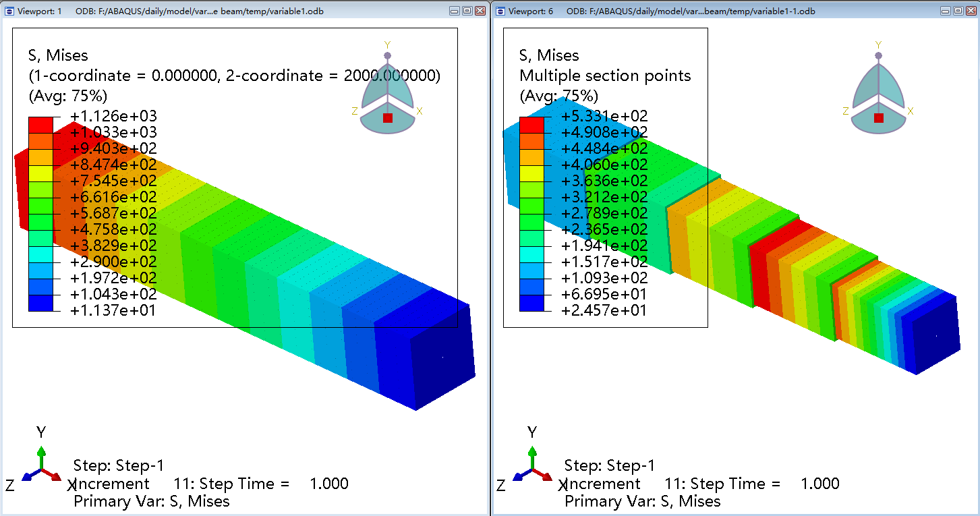Maximize the Viewport 1 window
The image size is (980, 516).
click(467, 11)
